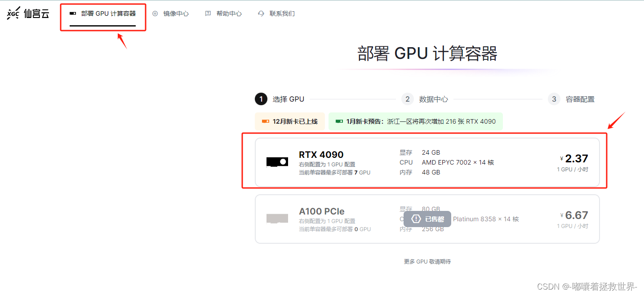Click 当前单容器最多可部署 7 GPU text
Image resolution: width=644 pixels, height=295 pixels.
(335, 173)
